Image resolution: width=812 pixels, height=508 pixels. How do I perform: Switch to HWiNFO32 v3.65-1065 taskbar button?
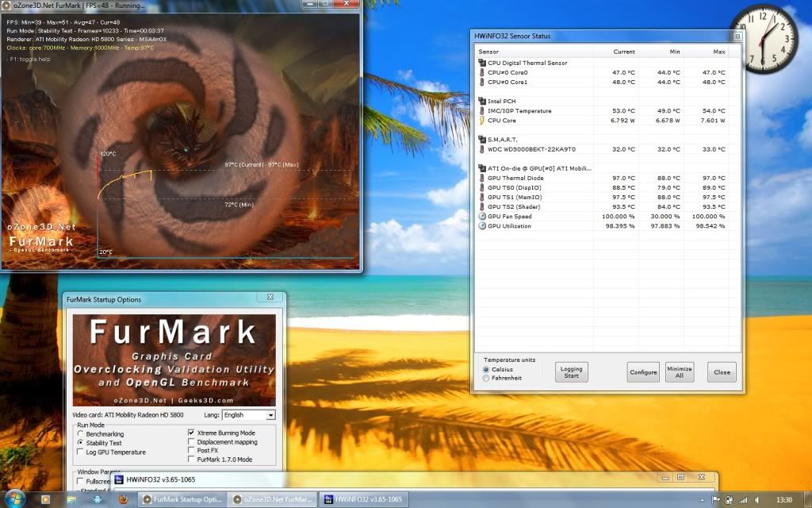point(363,500)
